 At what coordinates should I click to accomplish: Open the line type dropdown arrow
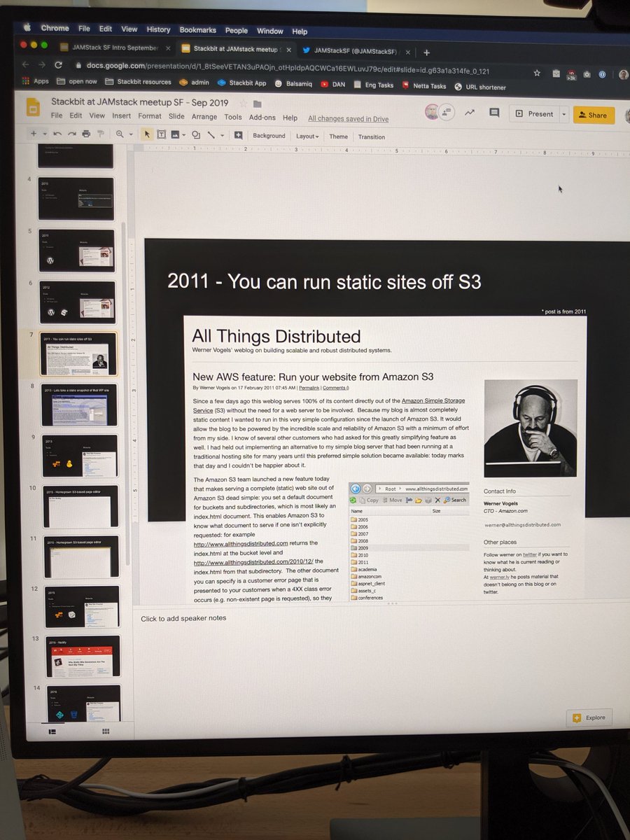[222, 135]
